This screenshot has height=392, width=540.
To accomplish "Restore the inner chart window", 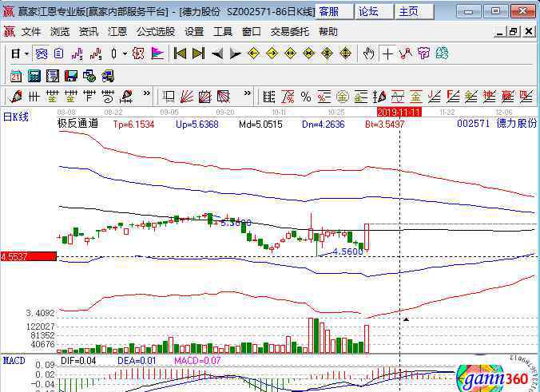I will coord(513,32).
